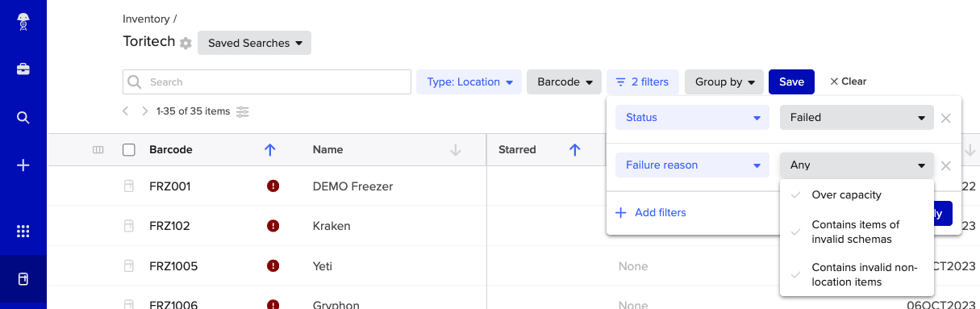
Task: Open Toritech settings gear icon
Action: (x=186, y=43)
